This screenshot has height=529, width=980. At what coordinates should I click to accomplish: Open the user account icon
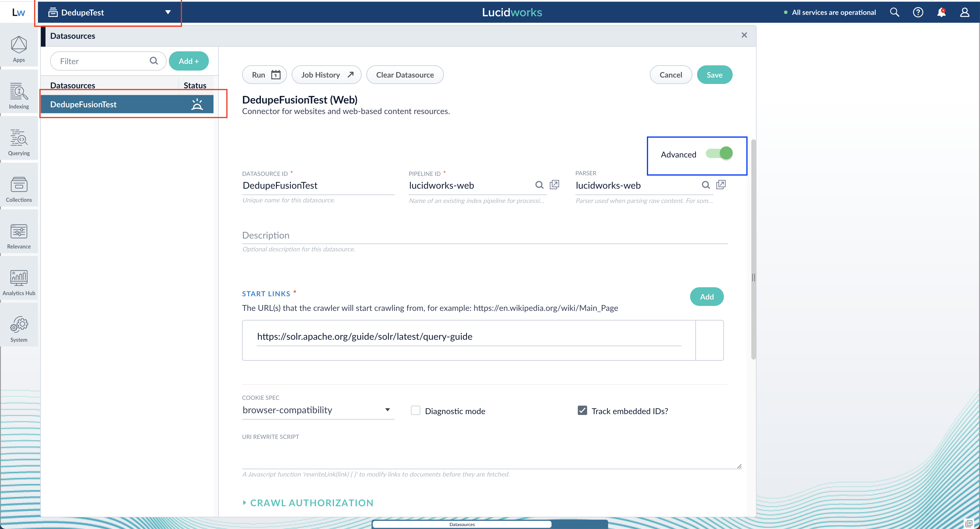965,12
